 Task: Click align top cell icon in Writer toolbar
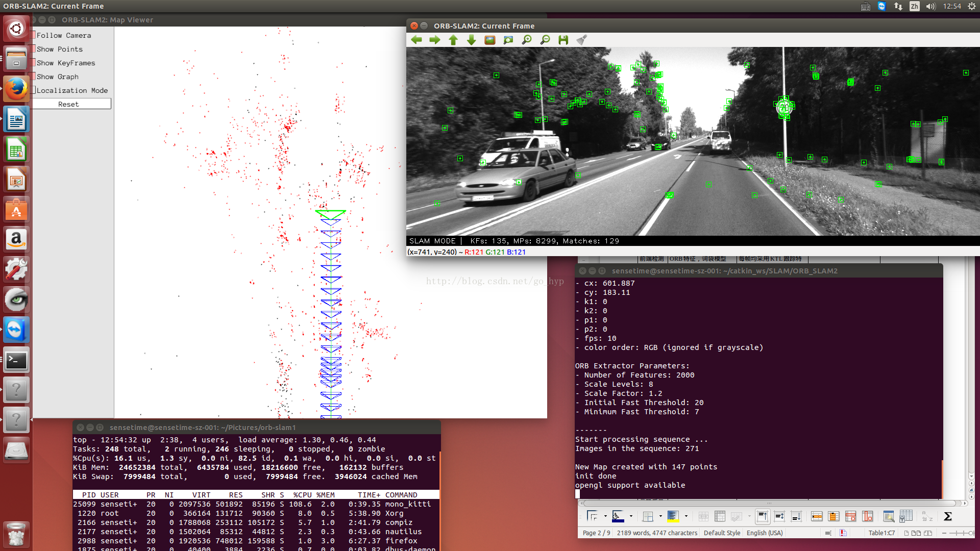763,516
